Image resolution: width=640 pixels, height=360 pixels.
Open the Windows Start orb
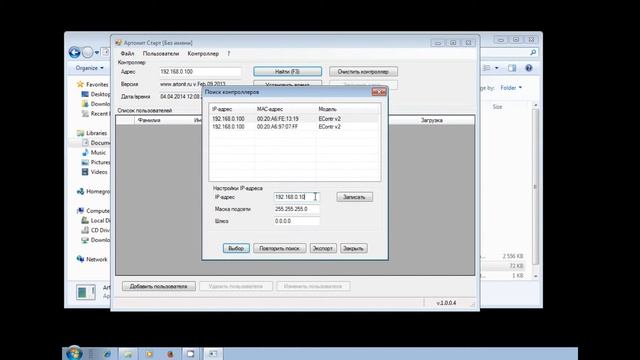(74, 353)
